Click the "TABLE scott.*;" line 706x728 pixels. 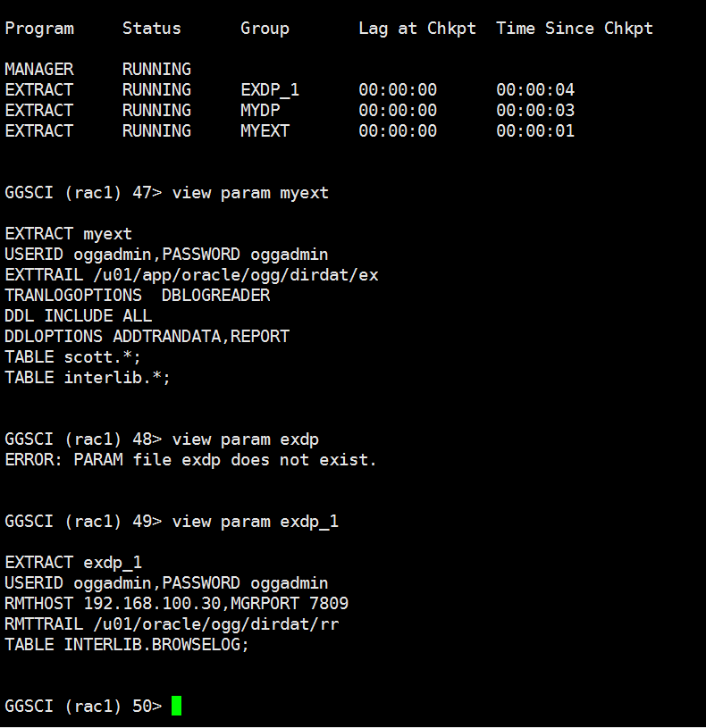pyautogui.click(x=73, y=356)
